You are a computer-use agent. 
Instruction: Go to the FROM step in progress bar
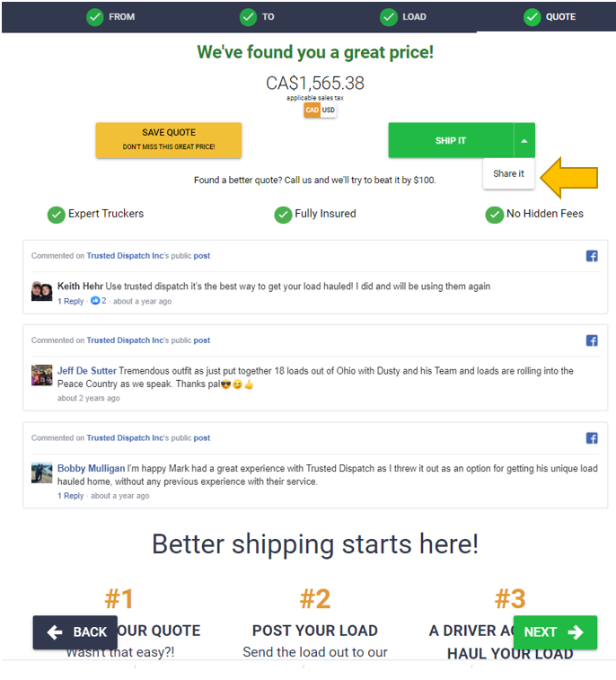click(x=111, y=17)
